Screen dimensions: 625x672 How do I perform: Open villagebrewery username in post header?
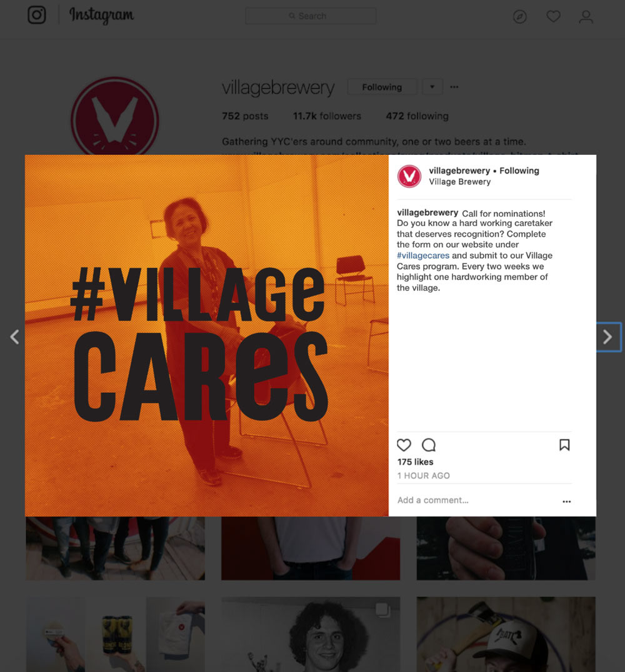coord(459,170)
